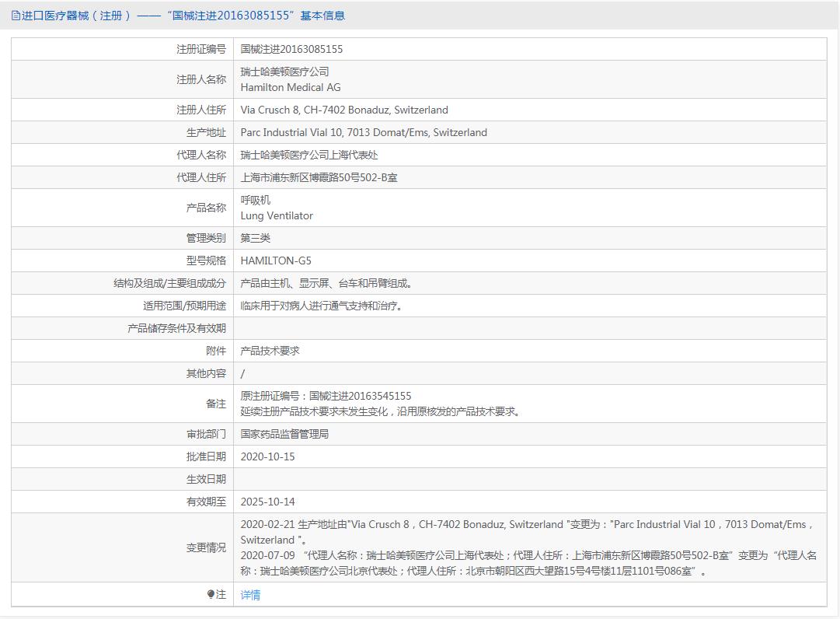Click the 型号规格 label

tap(206, 261)
